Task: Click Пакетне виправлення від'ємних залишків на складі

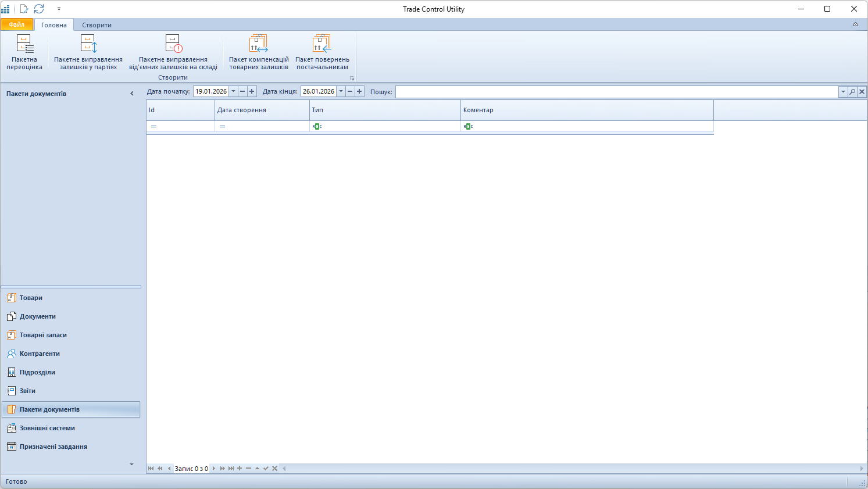Action: tap(173, 45)
